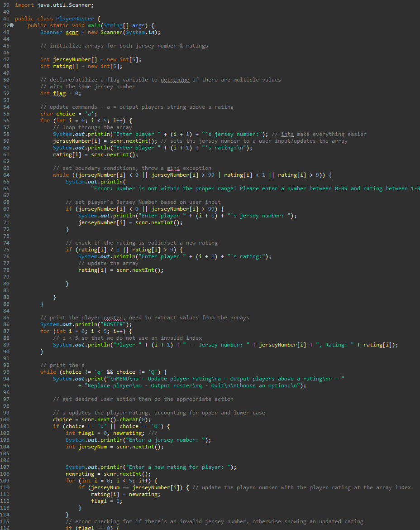Click 'sets the jersey number' comment
This screenshot has width=420, height=530.
click(254, 141)
